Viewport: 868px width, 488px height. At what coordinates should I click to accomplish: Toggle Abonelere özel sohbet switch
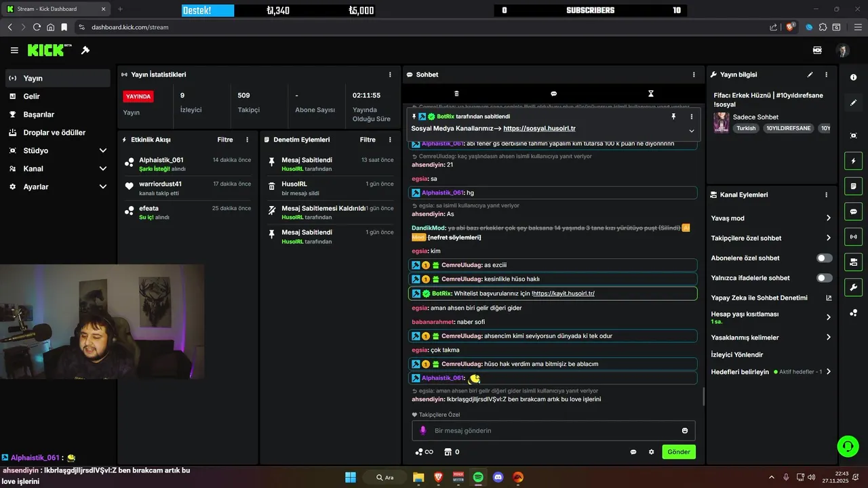tap(825, 258)
